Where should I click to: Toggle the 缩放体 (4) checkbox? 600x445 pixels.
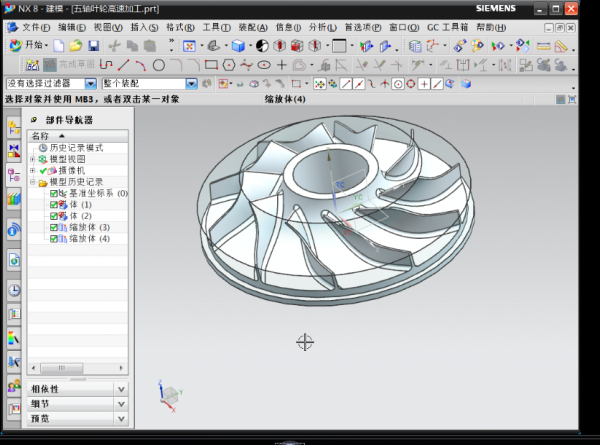tap(54, 239)
